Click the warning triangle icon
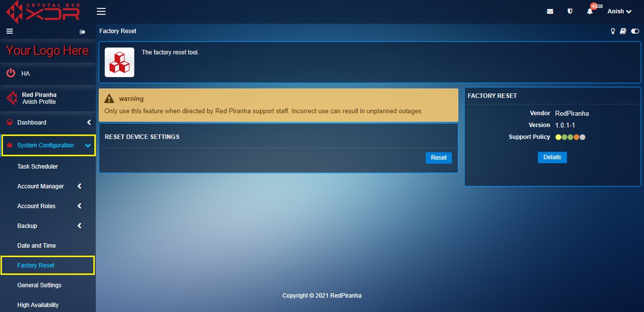The height and width of the screenshot is (312, 644). (109, 99)
